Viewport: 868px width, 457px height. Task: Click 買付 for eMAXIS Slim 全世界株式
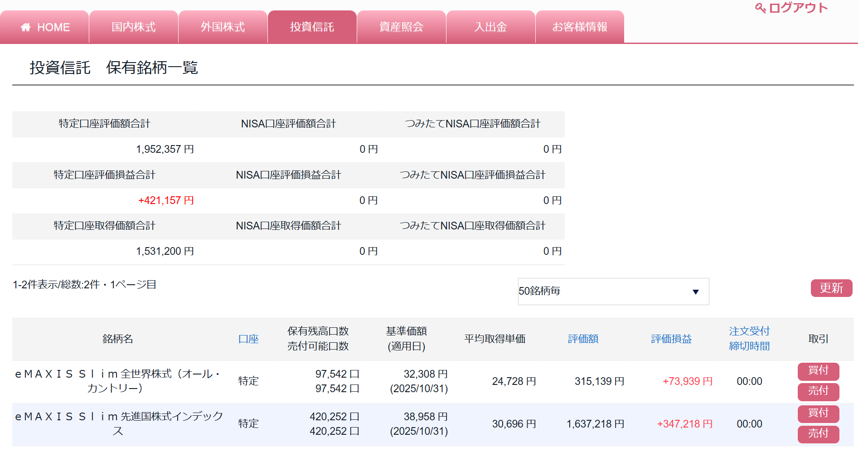pos(818,371)
